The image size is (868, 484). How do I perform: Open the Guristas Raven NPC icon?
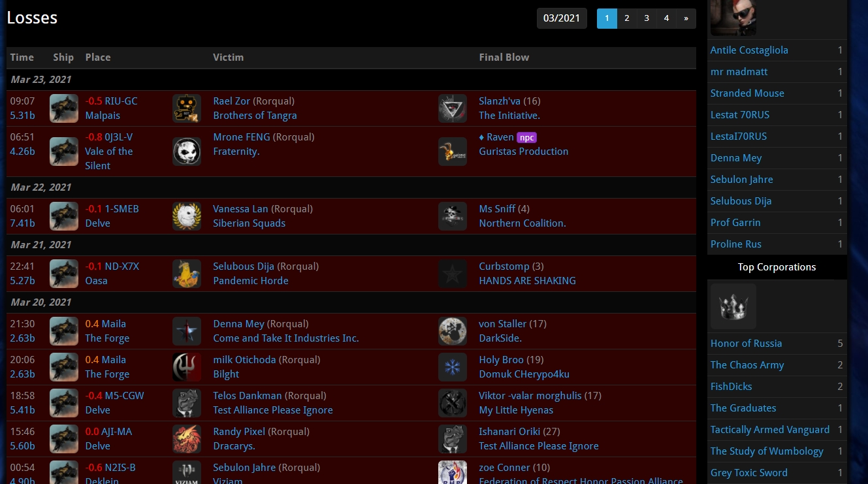click(x=453, y=152)
